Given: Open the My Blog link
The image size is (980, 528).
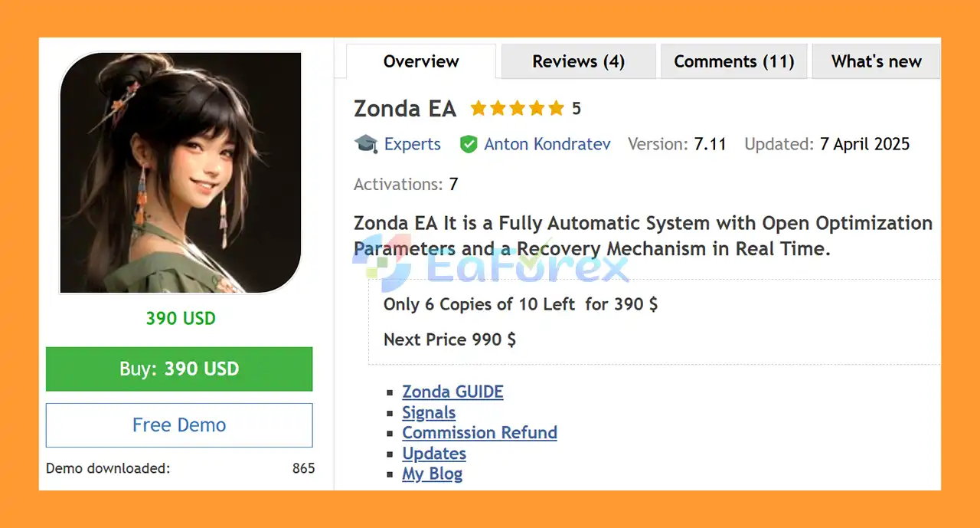Looking at the screenshot, I should pos(432,474).
